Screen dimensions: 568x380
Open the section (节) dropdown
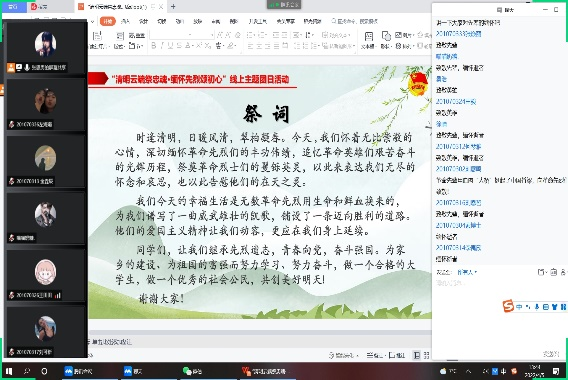pyautogui.click(x=136, y=46)
